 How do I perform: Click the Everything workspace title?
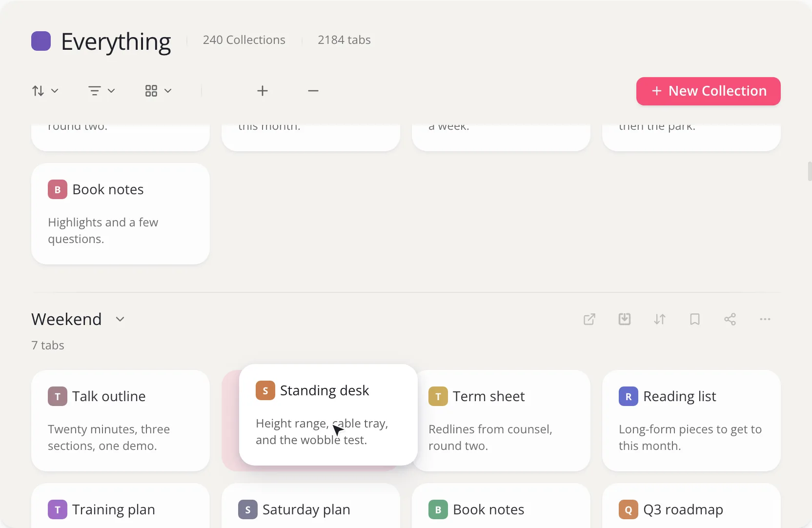[116, 42]
